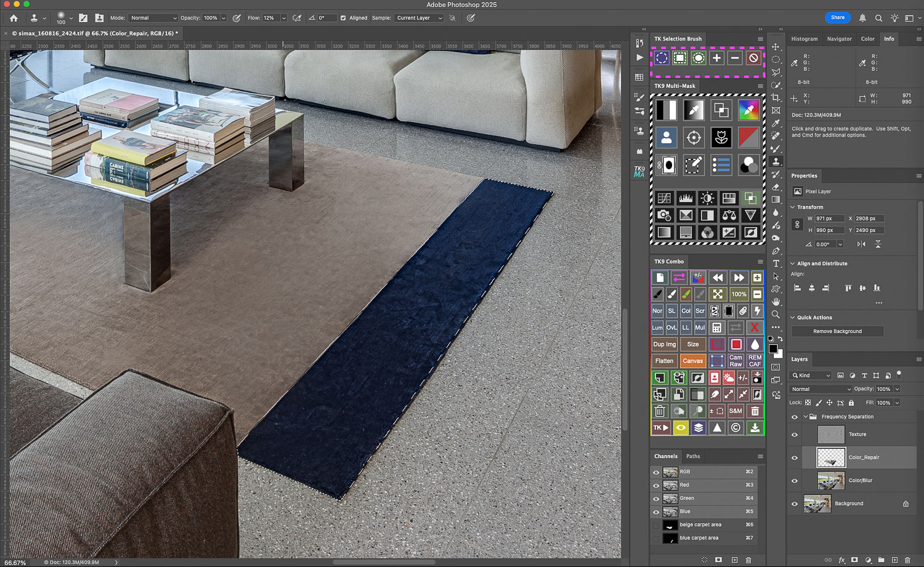The image size is (924, 567).
Task: Hide the Color/Blur layer
Action: (794, 481)
